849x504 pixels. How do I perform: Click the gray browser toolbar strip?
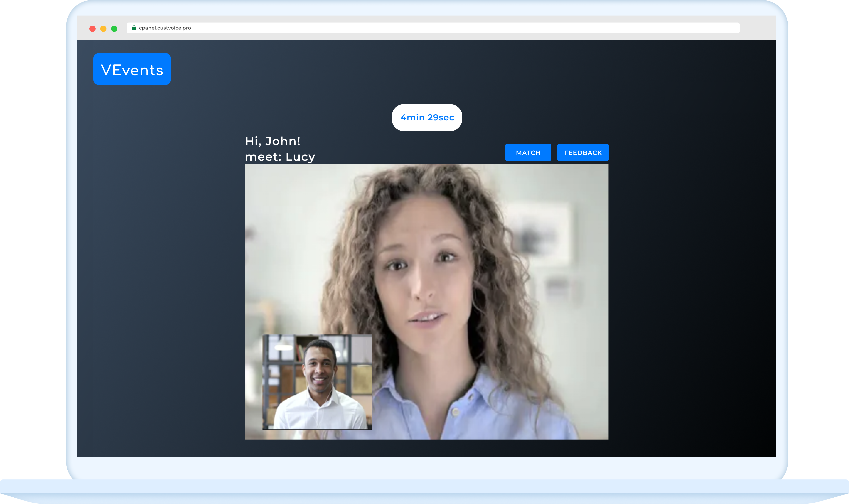[x=758, y=28]
